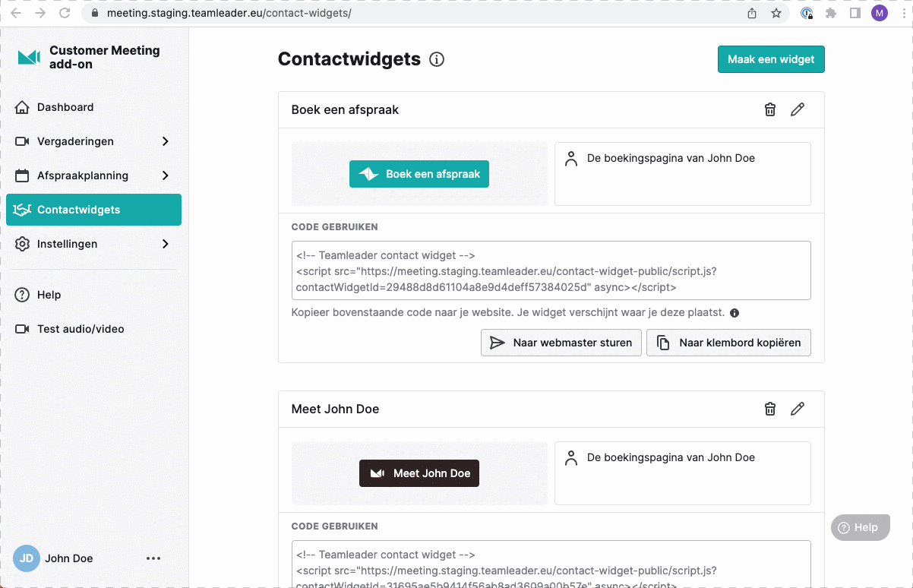The height and width of the screenshot is (588, 913).
Task: Click the Customer Meeting add-on logo
Action: coord(29,58)
